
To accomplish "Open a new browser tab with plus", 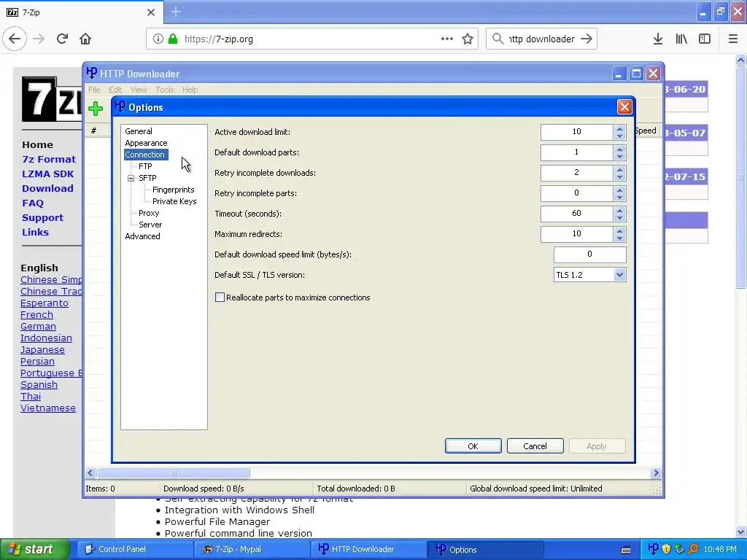I will [176, 12].
